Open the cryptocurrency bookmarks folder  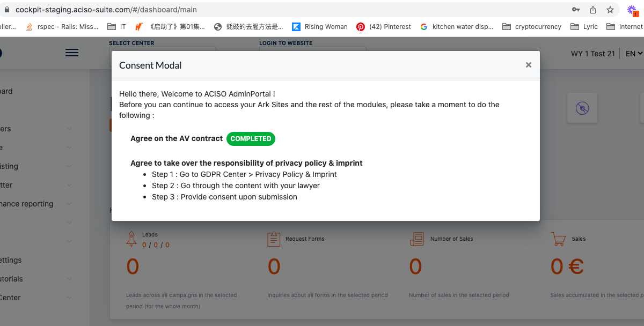[532, 27]
